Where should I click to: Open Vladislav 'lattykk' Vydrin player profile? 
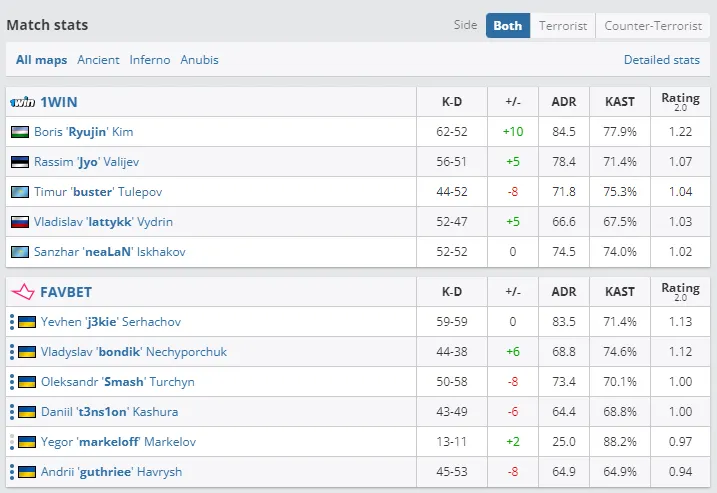103,222
